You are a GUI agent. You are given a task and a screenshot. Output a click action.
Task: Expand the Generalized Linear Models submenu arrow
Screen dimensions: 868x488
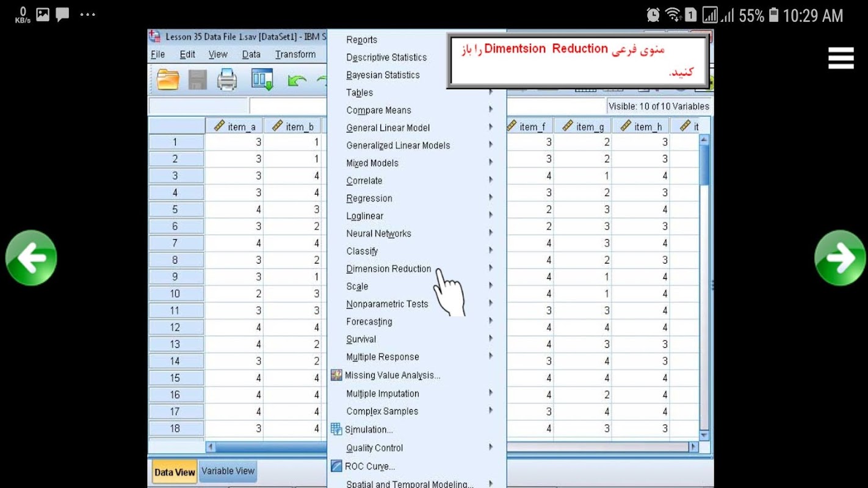tap(491, 145)
